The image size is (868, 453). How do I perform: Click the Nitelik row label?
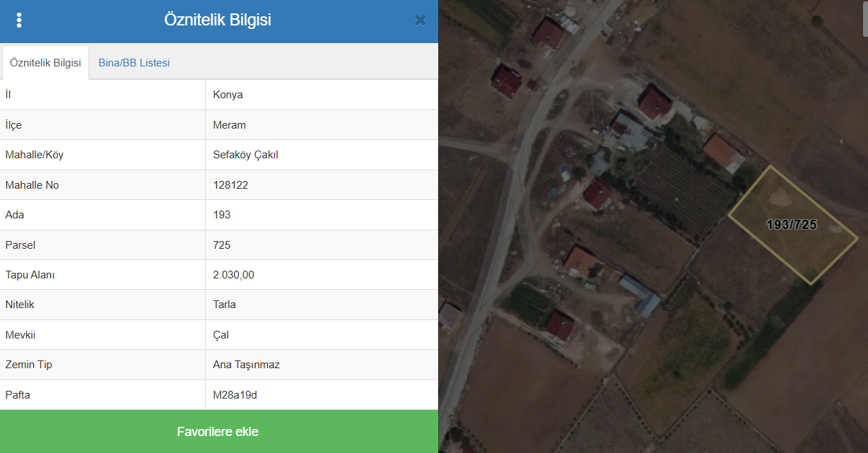coord(20,305)
